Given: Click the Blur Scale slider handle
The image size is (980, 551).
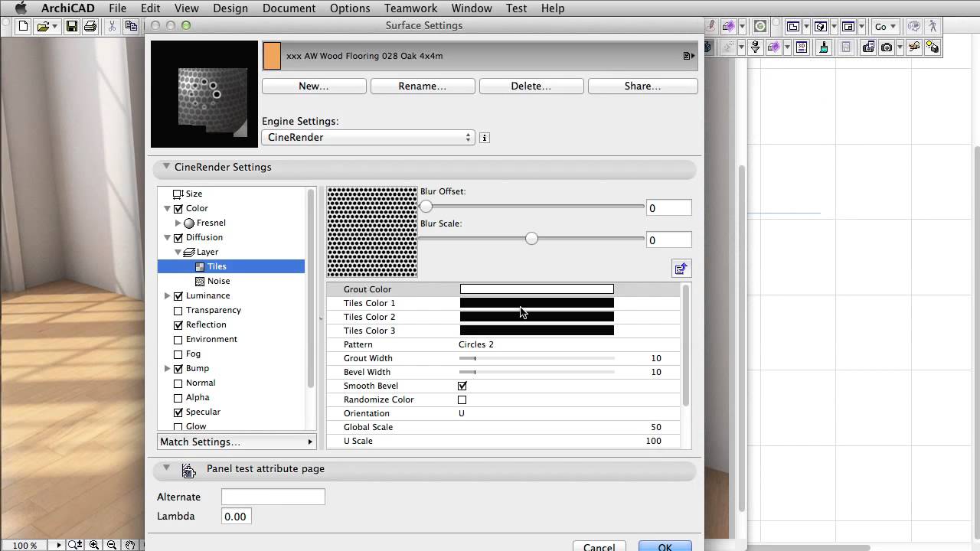Looking at the screenshot, I should click(531, 239).
